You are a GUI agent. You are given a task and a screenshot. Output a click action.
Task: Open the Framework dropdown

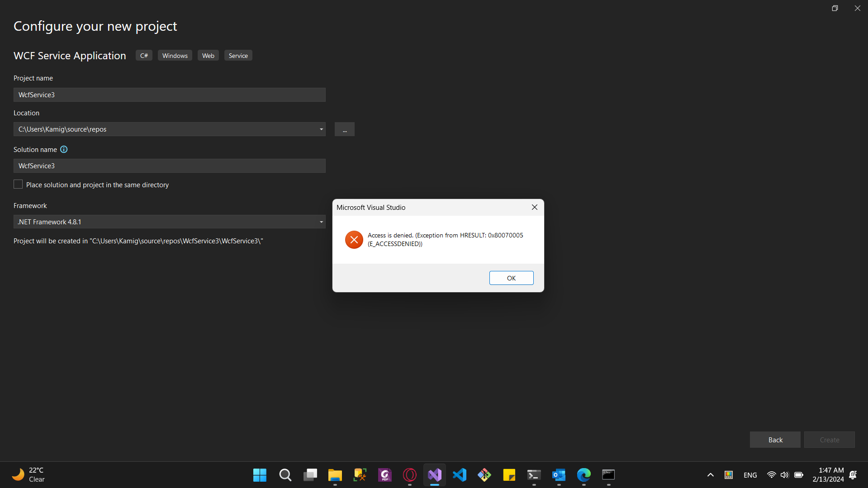click(x=170, y=222)
